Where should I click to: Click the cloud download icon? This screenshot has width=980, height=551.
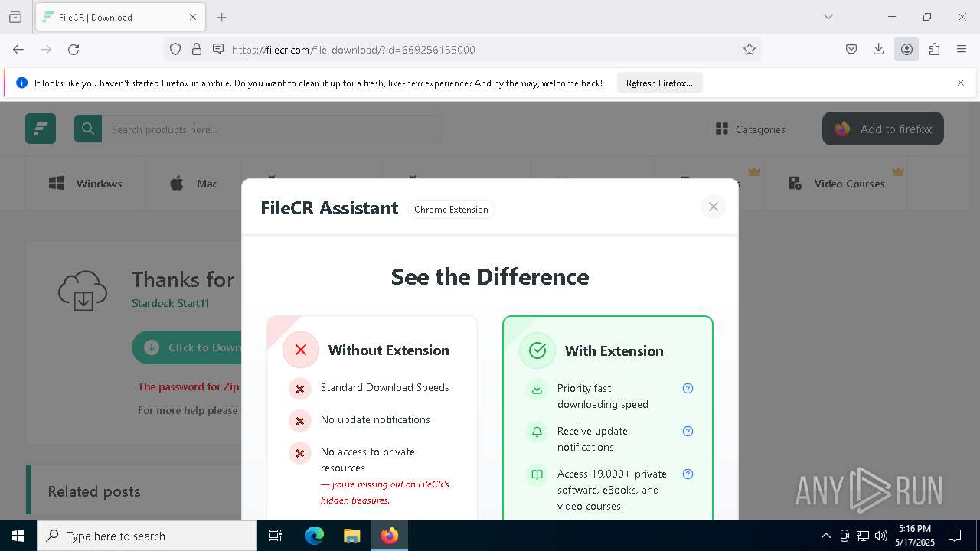(83, 291)
